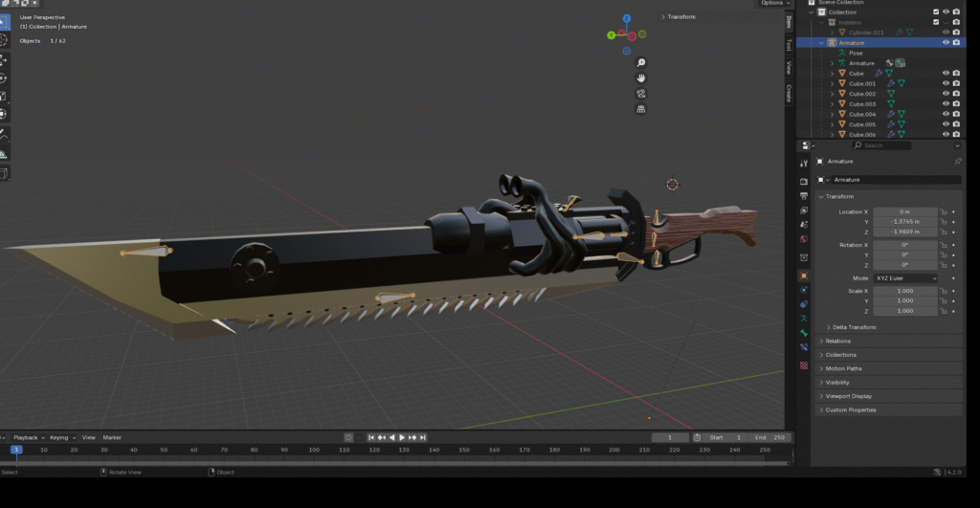
Task: Open the Item tab in viewport sidebar
Action: [x=789, y=22]
